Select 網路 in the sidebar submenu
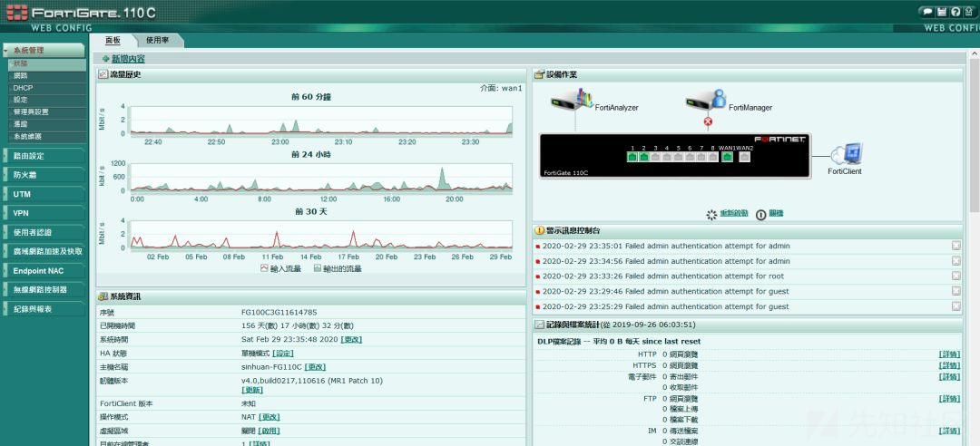 click(47, 76)
